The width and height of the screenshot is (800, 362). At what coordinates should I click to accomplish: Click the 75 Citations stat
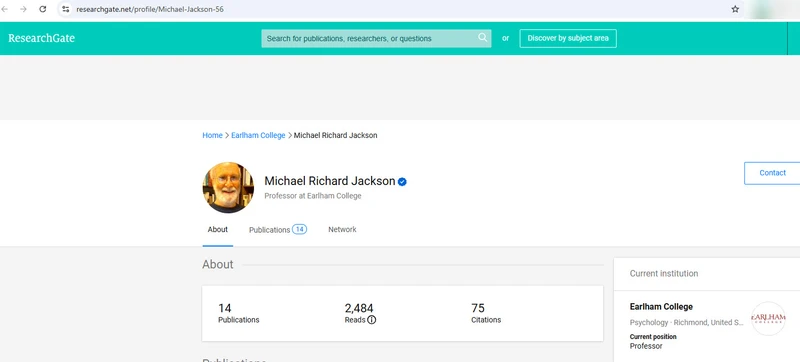486,313
